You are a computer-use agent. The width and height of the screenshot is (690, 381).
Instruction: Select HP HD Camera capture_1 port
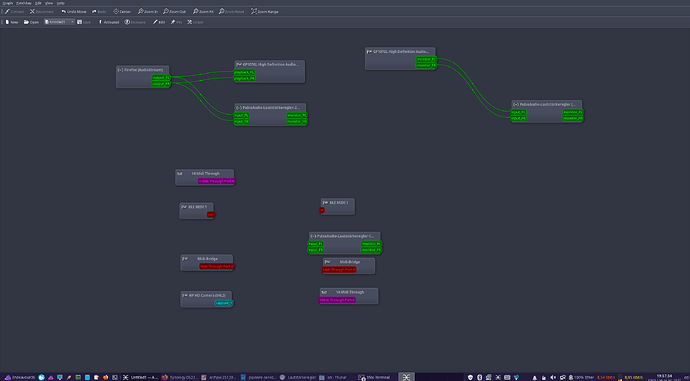[x=224, y=303]
